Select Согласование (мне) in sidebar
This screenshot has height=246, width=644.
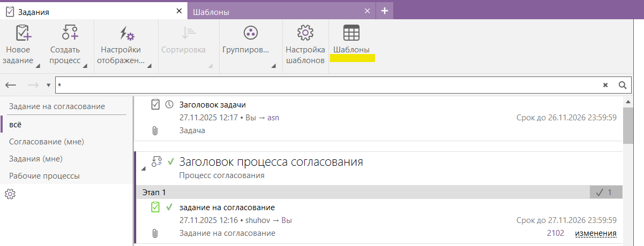(x=47, y=141)
